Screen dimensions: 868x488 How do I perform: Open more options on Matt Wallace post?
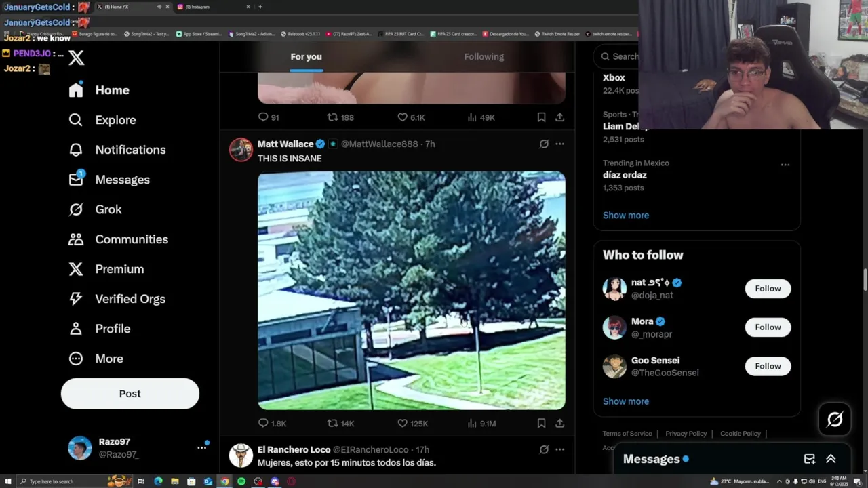click(559, 144)
